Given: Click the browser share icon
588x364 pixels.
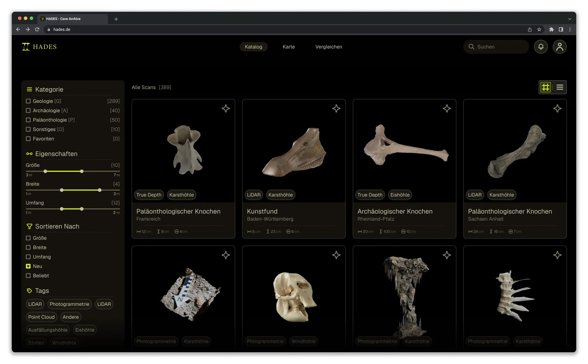Looking at the screenshot, I should tap(530, 29).
